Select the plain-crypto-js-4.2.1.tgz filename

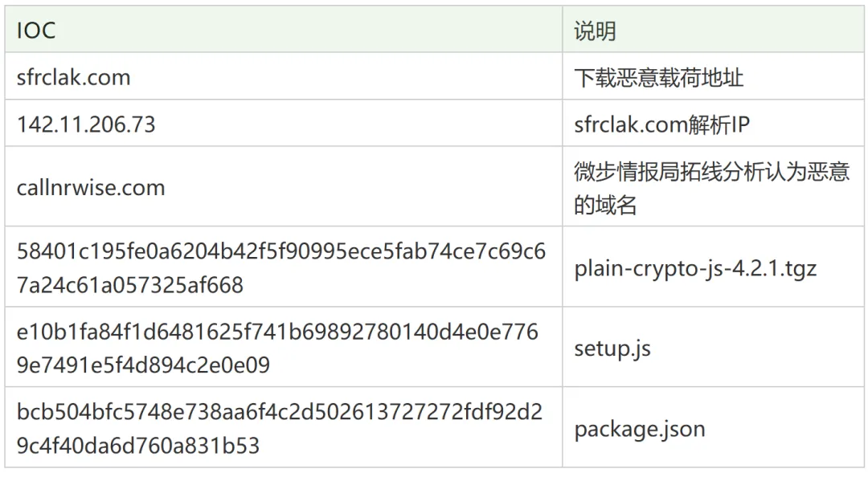tap(695, 268)
